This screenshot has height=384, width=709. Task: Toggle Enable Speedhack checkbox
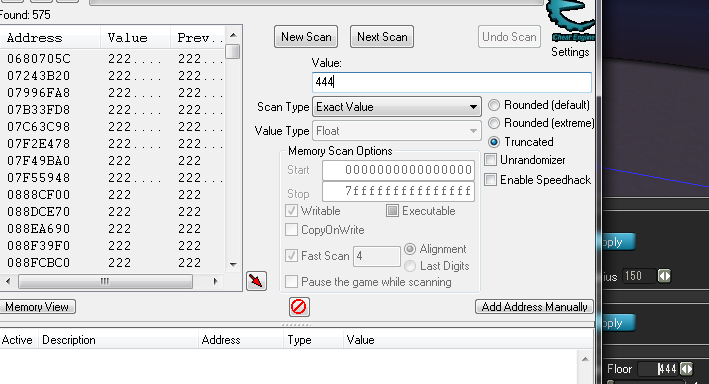coord(491,180)
